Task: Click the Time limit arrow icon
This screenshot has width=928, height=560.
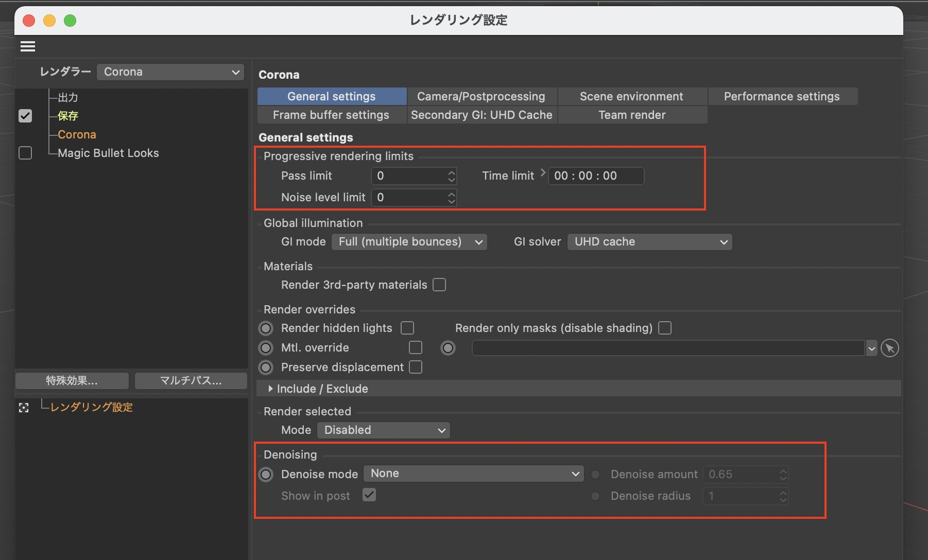Action: [x=542, y=173]
